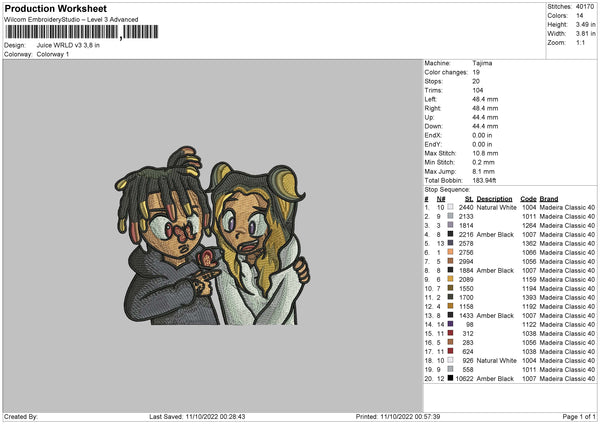Select the gold swatch beside stitch count 2089
Screen dimensions: 600x424
point(450,279)
